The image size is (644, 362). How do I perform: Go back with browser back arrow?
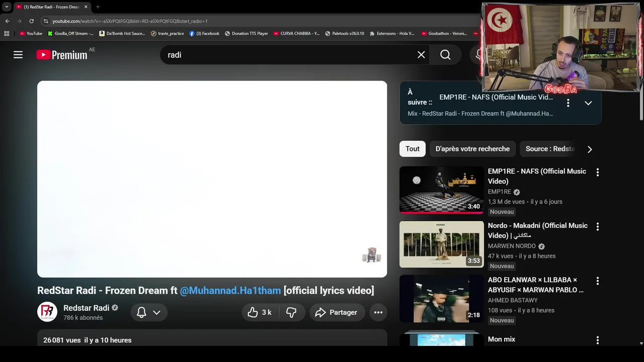pos(7,21)
